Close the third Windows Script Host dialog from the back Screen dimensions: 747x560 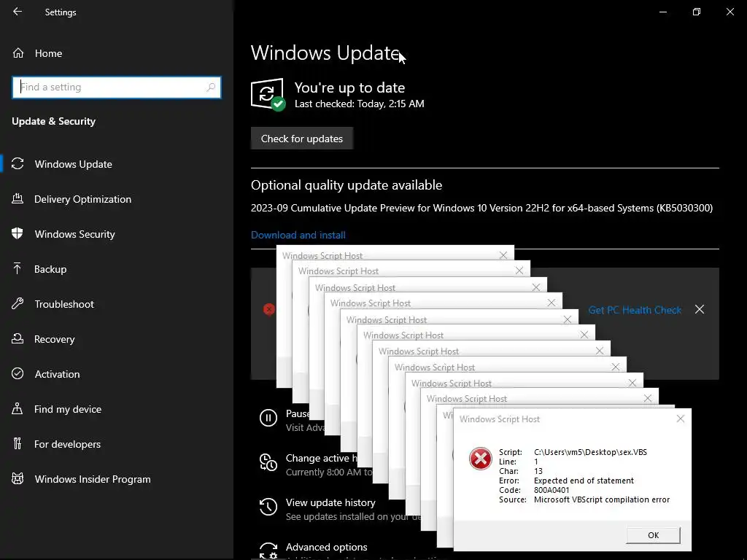[x=536, y=287]
